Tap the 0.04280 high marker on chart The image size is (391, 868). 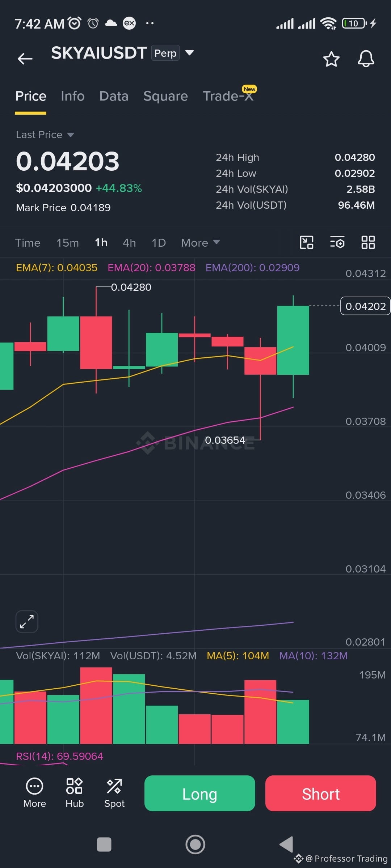pos(131,287)
